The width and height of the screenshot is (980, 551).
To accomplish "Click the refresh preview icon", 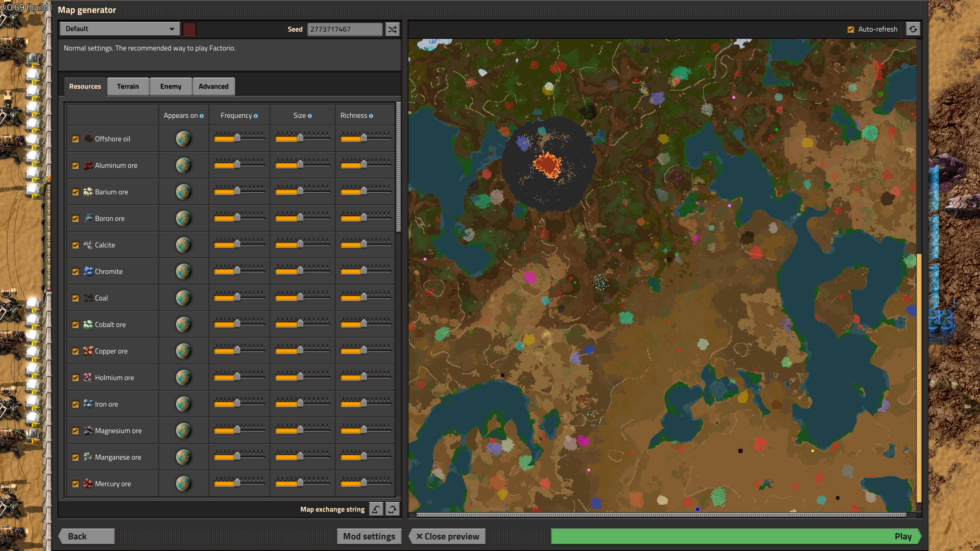I will [913, 29].
